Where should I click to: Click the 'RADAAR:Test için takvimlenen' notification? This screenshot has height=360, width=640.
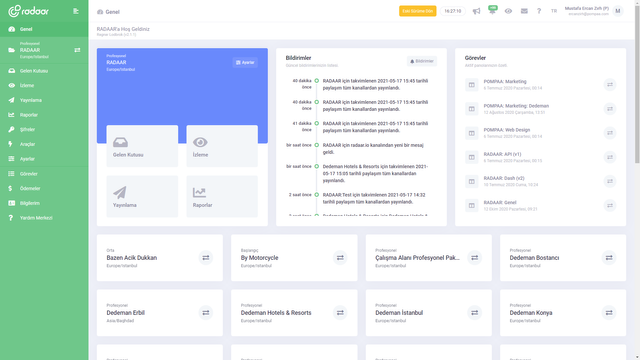374,198
